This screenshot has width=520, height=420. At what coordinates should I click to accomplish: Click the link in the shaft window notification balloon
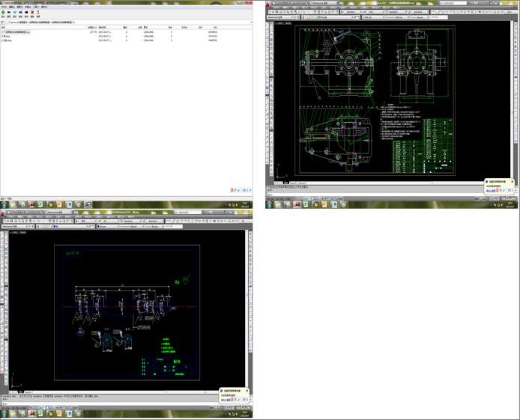(x=226, y=400)
